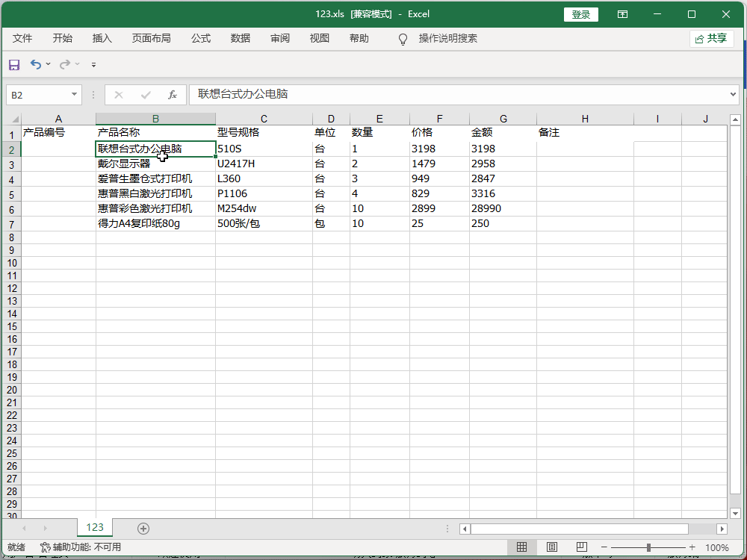Click the 登录 sign-in button
The image size is (747, 560).
[580, 15]
